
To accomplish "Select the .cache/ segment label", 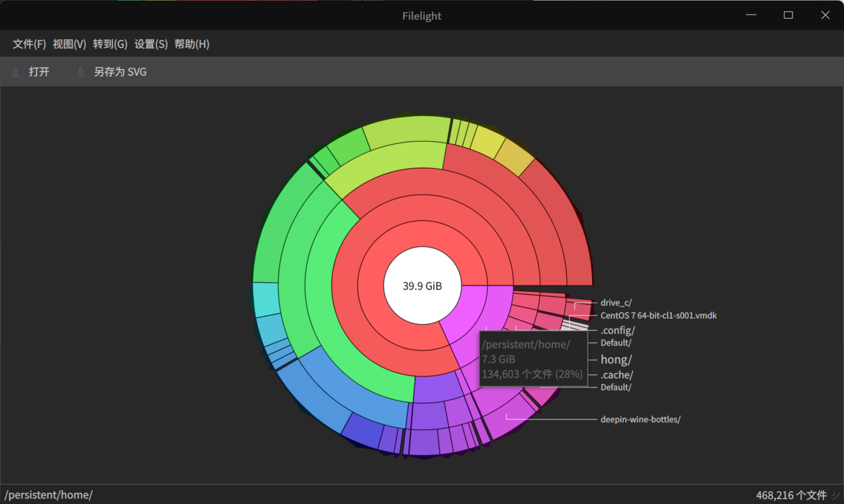I will [617, 375].
